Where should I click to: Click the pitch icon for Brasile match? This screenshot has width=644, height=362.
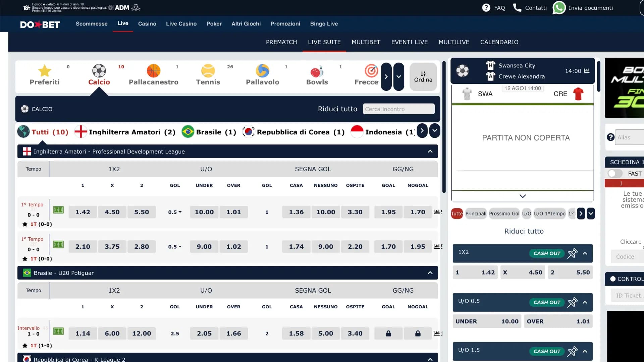pyautogui.click(x=58, y=331)
